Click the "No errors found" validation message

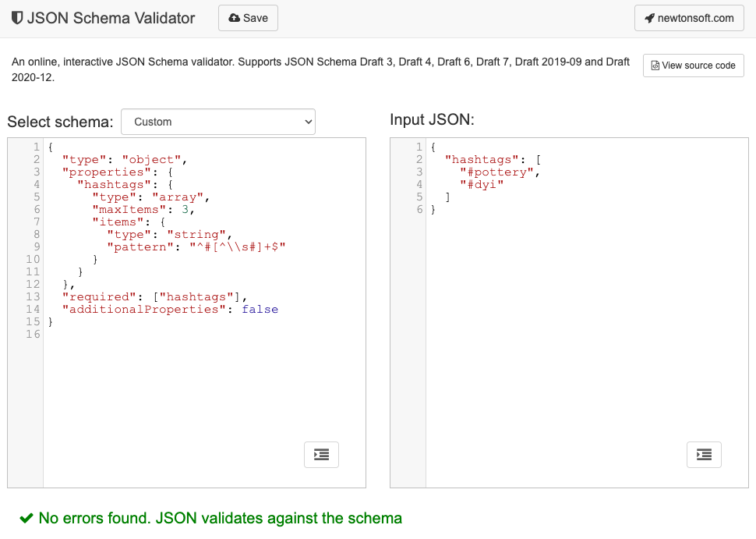coord(218,518)
